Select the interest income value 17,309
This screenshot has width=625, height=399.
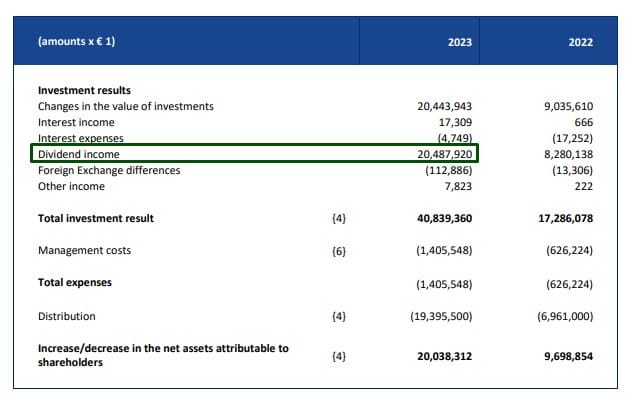(x=455, y=122)
